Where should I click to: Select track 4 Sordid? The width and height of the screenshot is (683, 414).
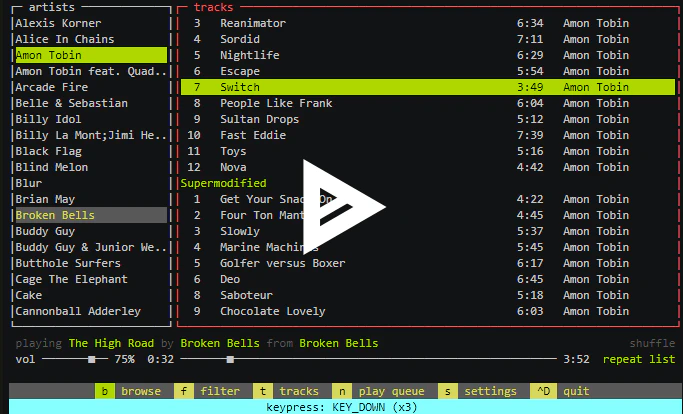428,39
